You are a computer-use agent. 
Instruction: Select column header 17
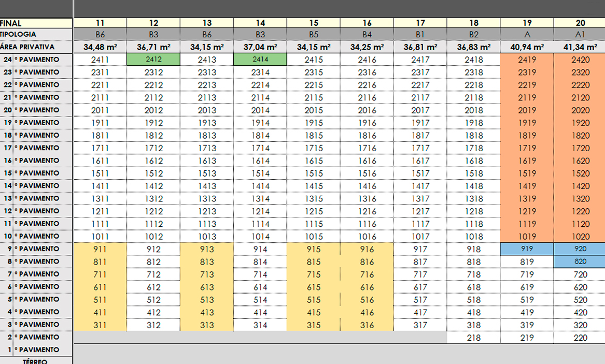[420, 23]
